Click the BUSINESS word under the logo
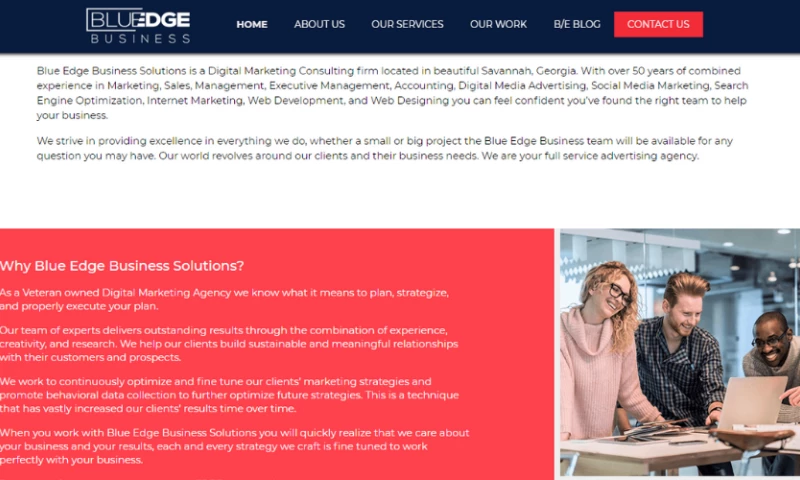800x480 pixels. point(140,39)
